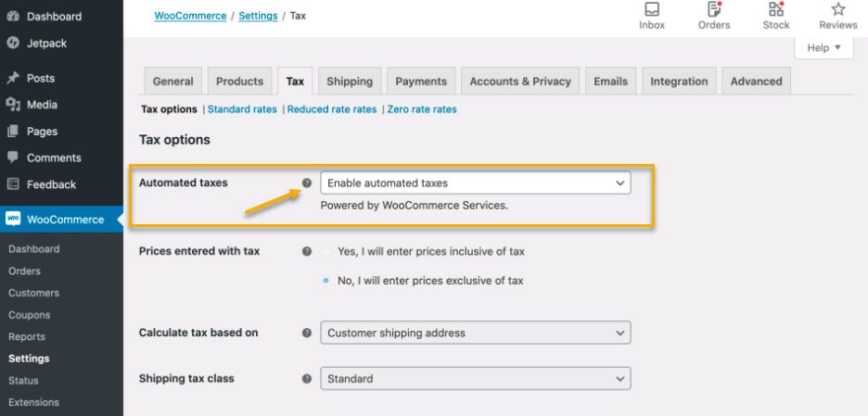Open the Extensions submenu item

point(33,402)
